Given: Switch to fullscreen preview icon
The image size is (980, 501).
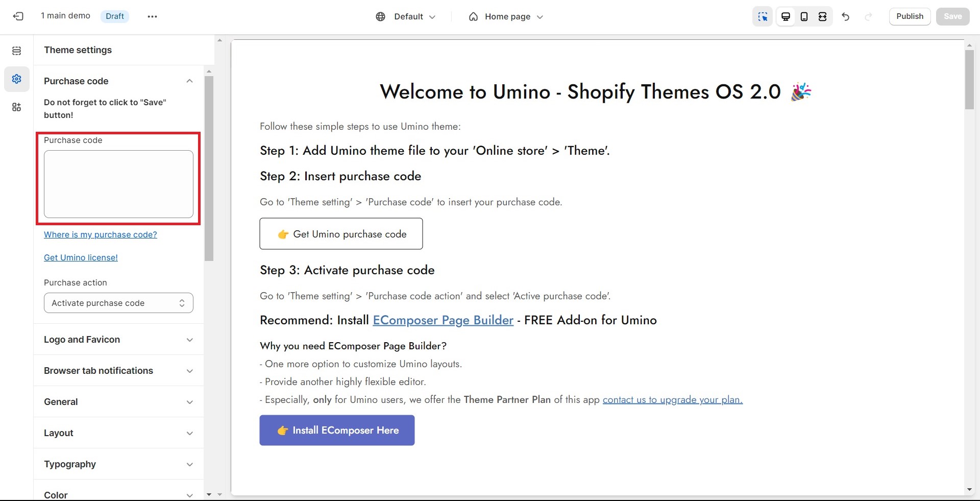Looking at the screenshot, I should click(822, 16).
